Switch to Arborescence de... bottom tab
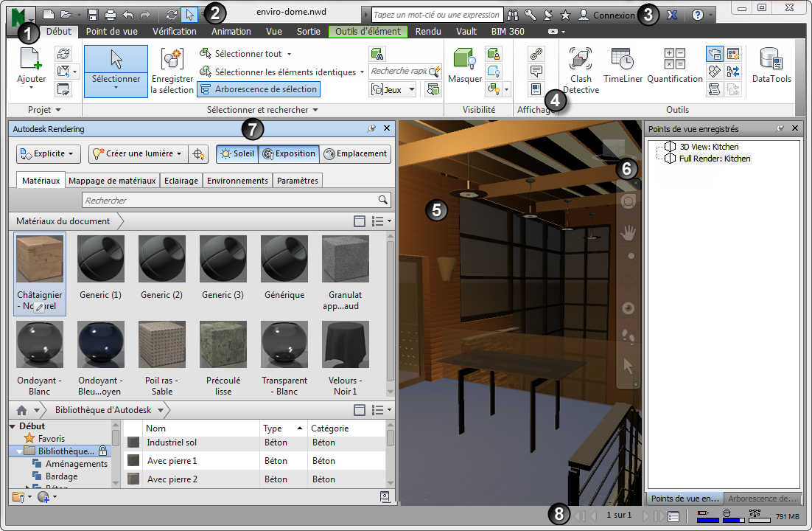This screenshot has height=531, width=812. 761,499
